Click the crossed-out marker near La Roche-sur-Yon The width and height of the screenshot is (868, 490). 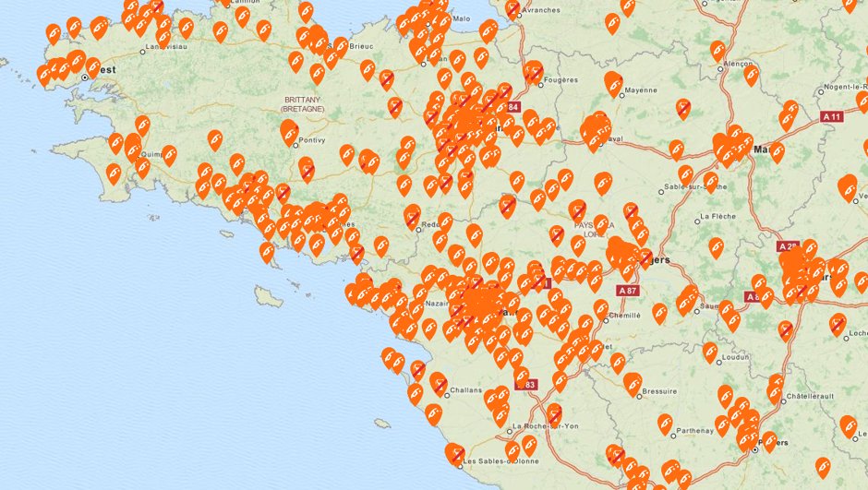554,414
